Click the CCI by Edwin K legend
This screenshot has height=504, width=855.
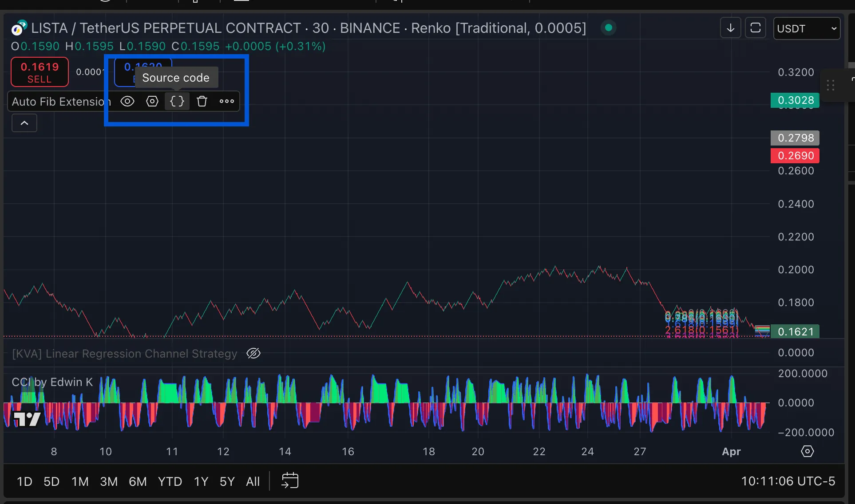pos(52,382)
